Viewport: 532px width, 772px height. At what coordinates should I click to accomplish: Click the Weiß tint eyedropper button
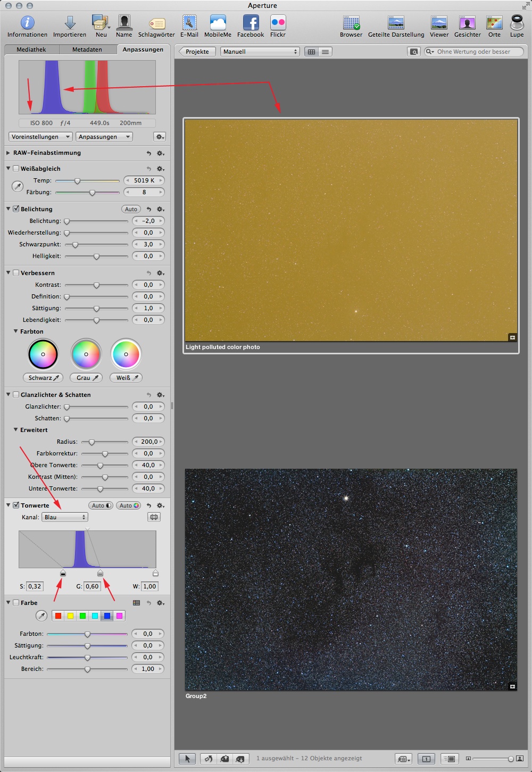click(x=126, y=378)
